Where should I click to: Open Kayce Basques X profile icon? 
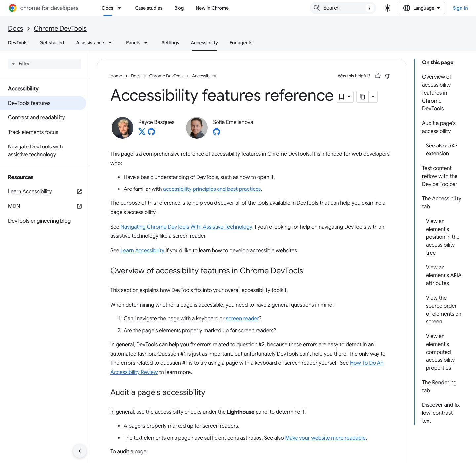coord(142,132)
